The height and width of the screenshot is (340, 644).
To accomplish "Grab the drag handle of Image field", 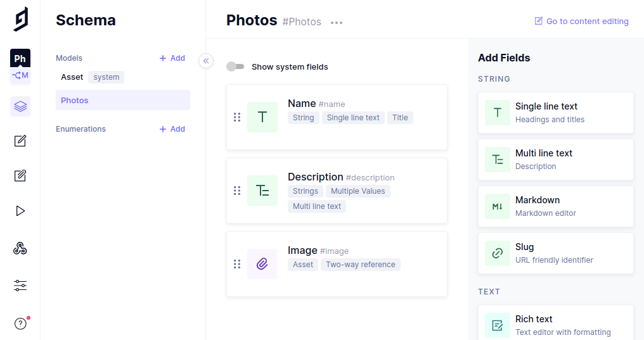I will (x=237, y=264).
